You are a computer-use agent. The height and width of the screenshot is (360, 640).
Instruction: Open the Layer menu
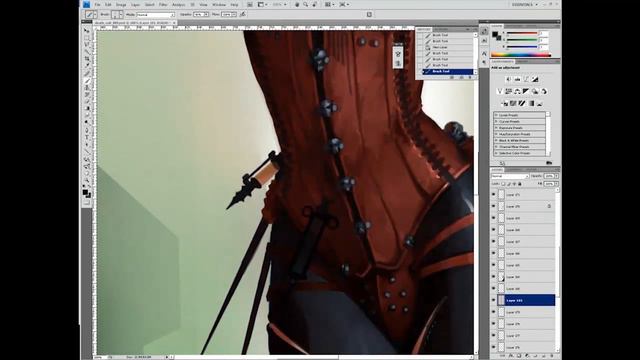pyautogui.click(x=136, y=4)
